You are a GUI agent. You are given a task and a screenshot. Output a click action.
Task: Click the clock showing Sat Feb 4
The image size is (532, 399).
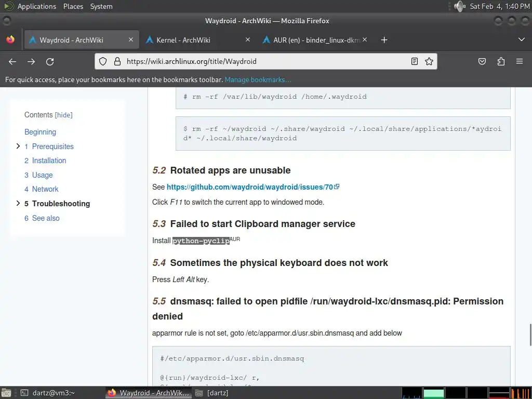(x=499, y=6)
